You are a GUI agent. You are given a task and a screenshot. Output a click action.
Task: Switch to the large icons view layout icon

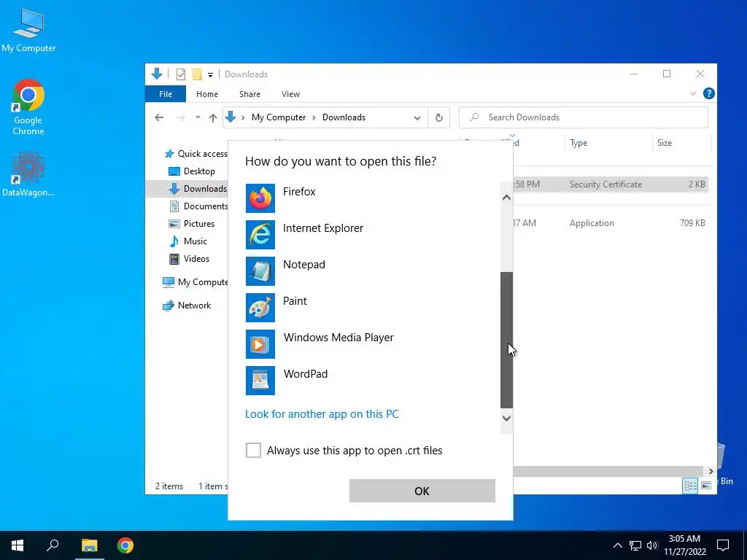(706, 485)
